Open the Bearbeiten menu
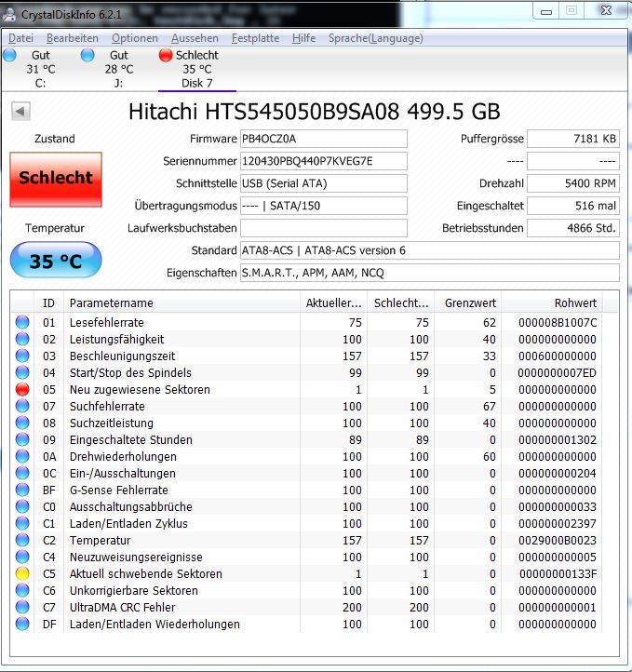The height and width of the screenshot is (672, 632). pos(72,38)
